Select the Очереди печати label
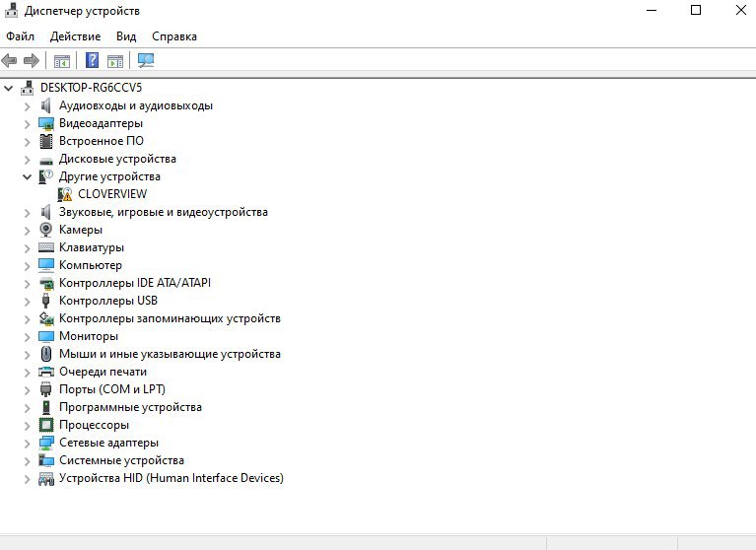 pyautogui.click(x=103, y=372)
